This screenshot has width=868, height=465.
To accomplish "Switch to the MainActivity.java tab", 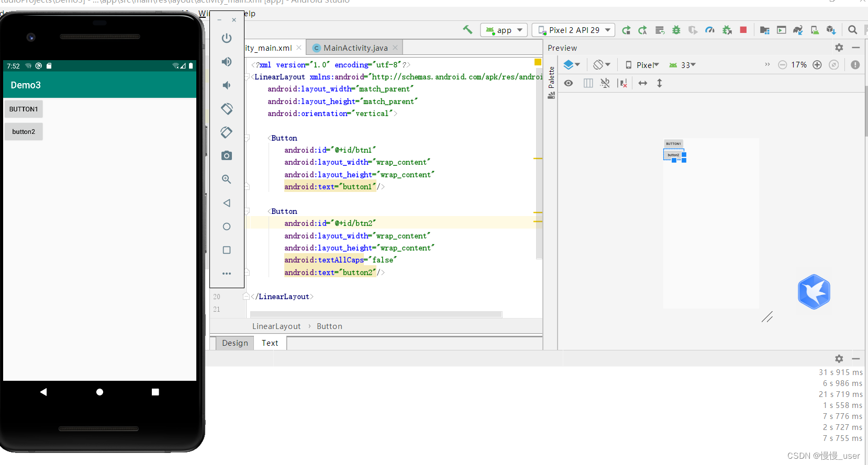I will click(x=355, y=48).
